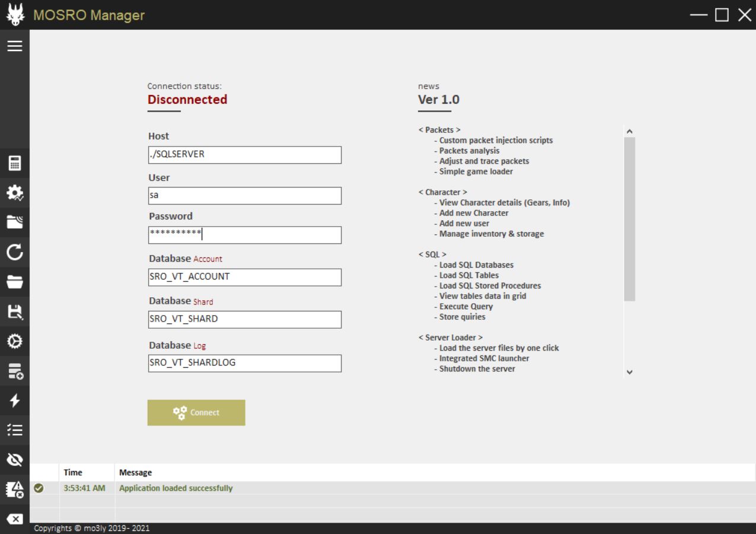Click into the Password field
The width and height of the screenshot is (756, 534).
[x=245, y=235]
